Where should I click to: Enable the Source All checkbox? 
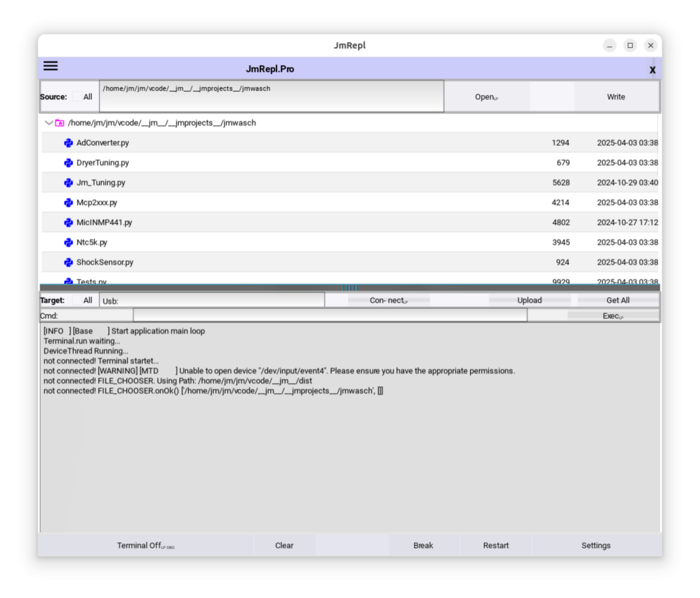[x=77, y=97]
